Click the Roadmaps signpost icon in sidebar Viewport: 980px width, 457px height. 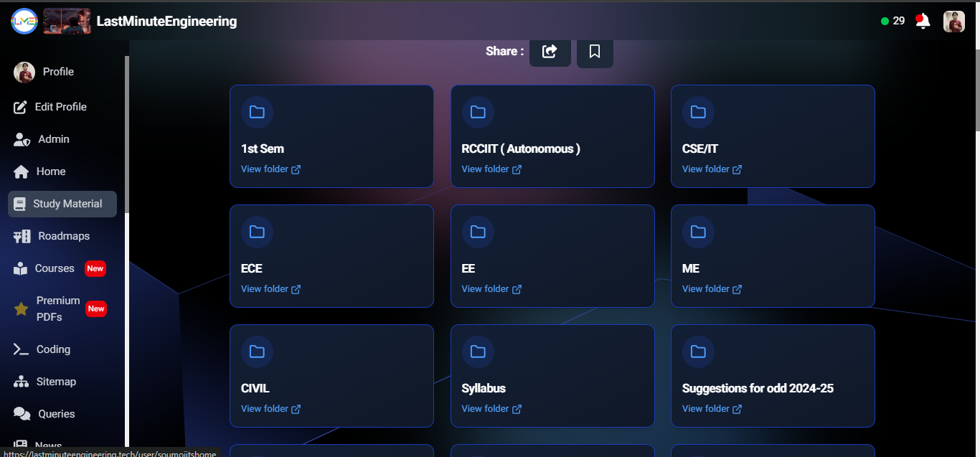click(22, 236)
